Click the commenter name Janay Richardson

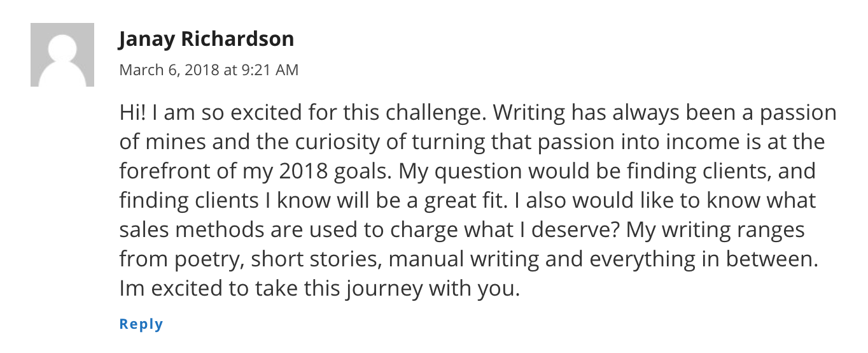click(206, 39)
